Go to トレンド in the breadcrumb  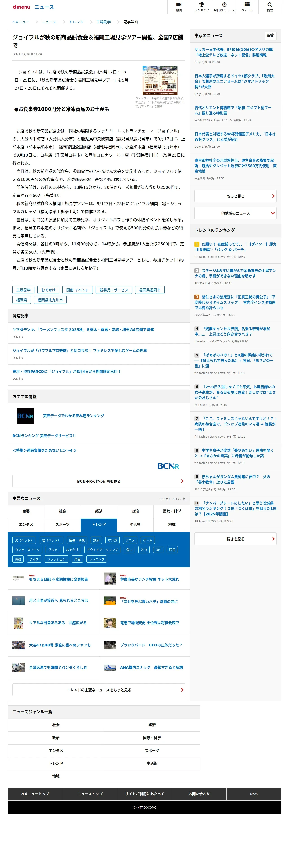[76, 22]
